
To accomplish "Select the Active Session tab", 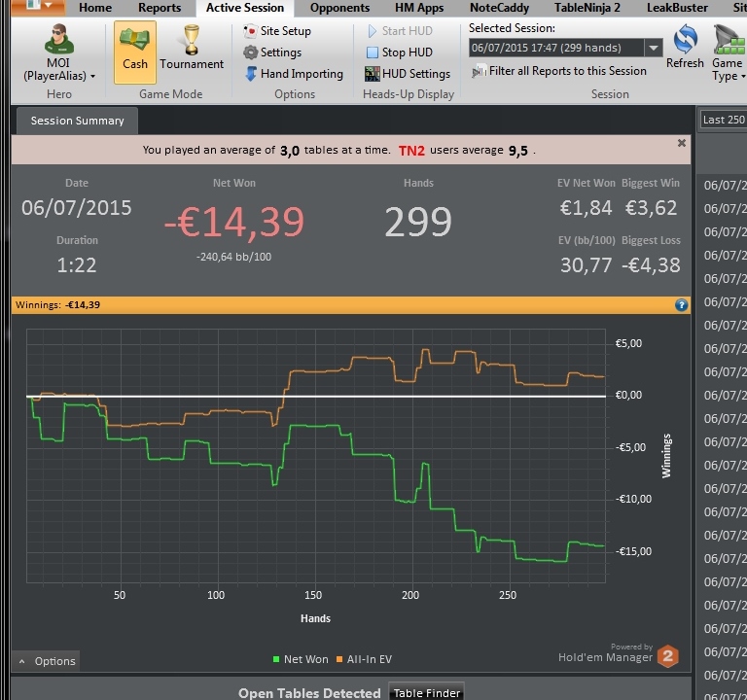I will coord(245,8).
